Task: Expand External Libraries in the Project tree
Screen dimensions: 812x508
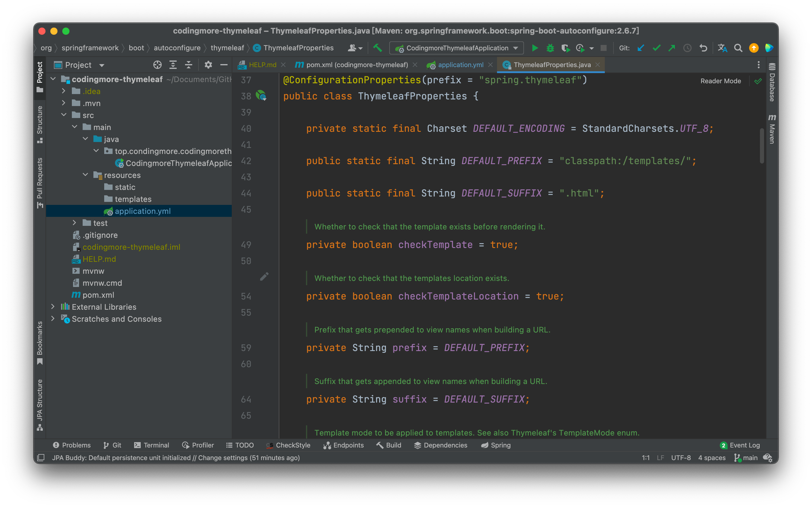Action: point(53,306)
